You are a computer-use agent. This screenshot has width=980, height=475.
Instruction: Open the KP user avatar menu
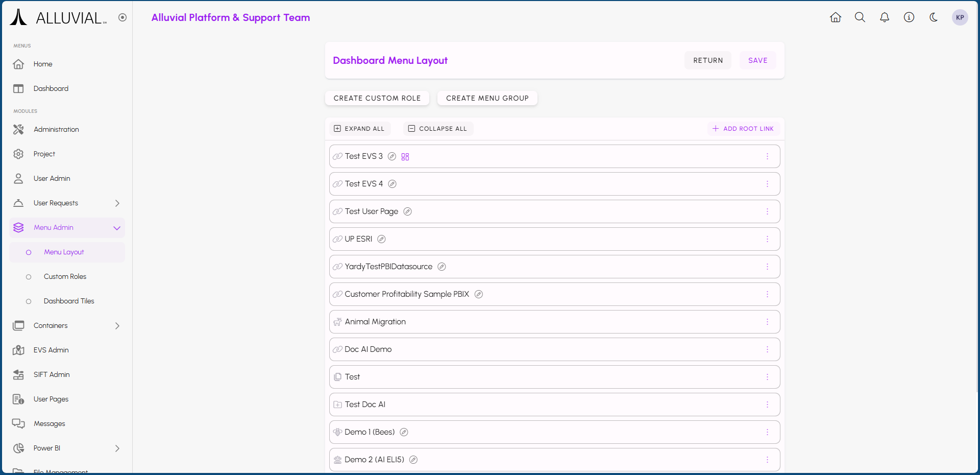point(960,17)
